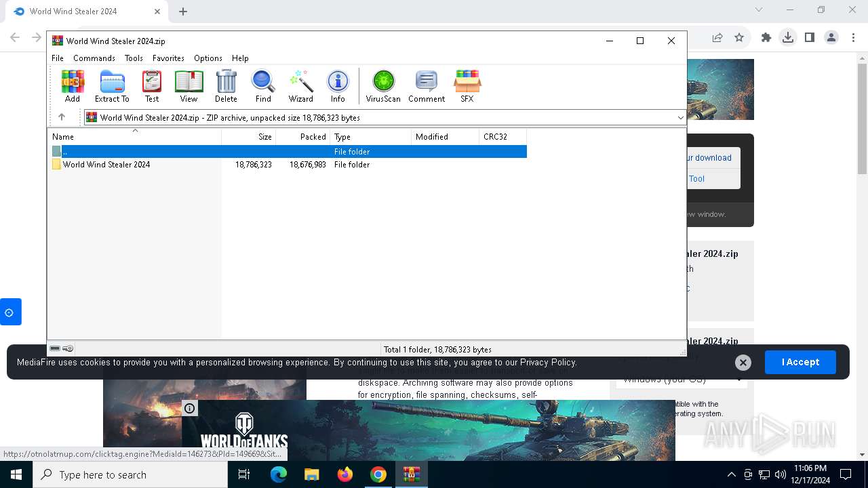Open the Options menu
Image resolution: width=868 pixels, height=488 pixels.
208,58
